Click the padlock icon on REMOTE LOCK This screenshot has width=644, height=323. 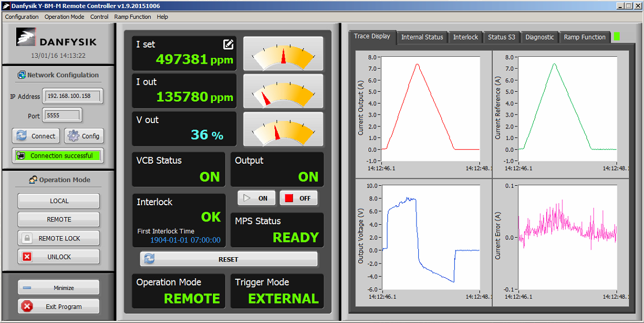pyautogui.click(x=26, y=238)
